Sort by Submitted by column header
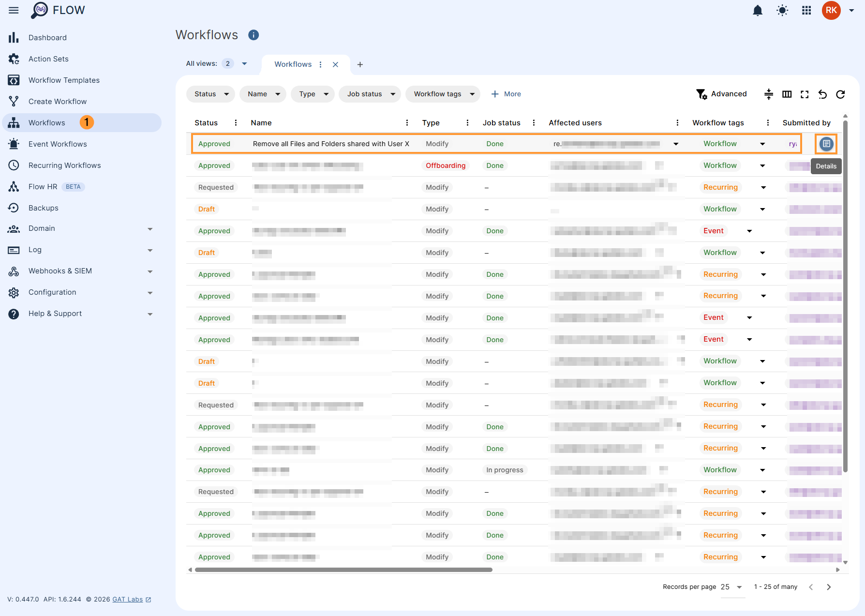The height and width of the screenshot is (616, 865). (806, 123)
